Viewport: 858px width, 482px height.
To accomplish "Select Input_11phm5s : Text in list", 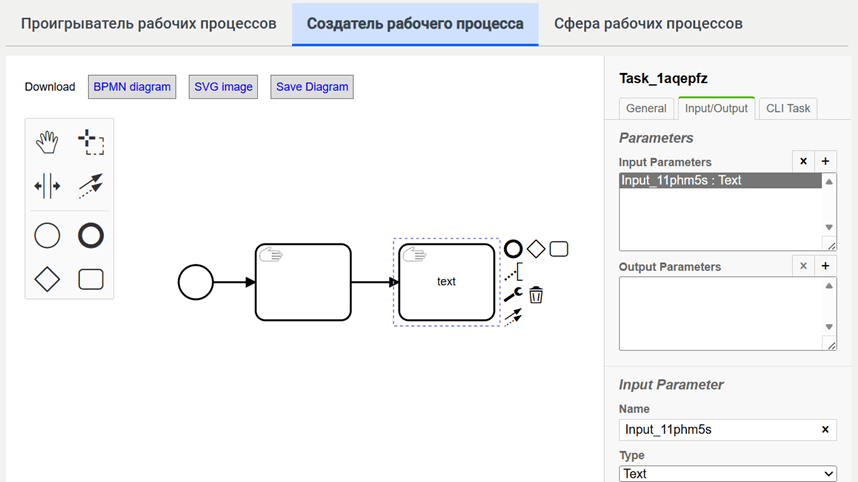I will [720, 181].
